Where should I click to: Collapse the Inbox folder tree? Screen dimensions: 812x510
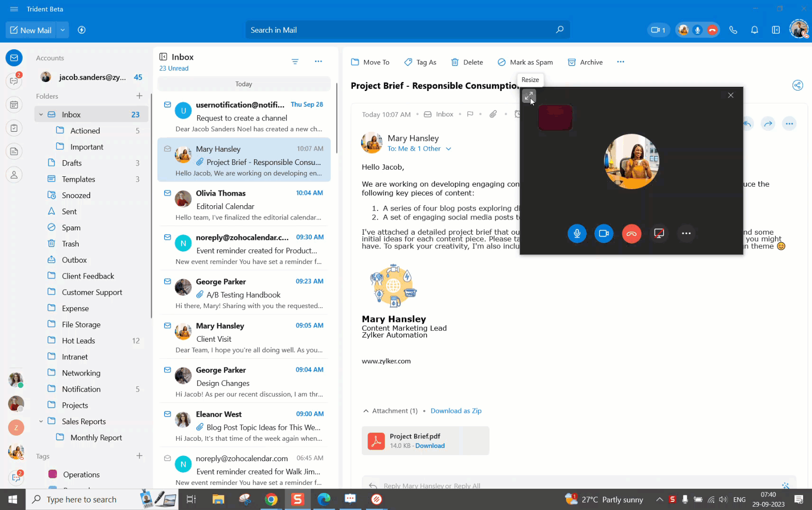[x=41, y=114]
